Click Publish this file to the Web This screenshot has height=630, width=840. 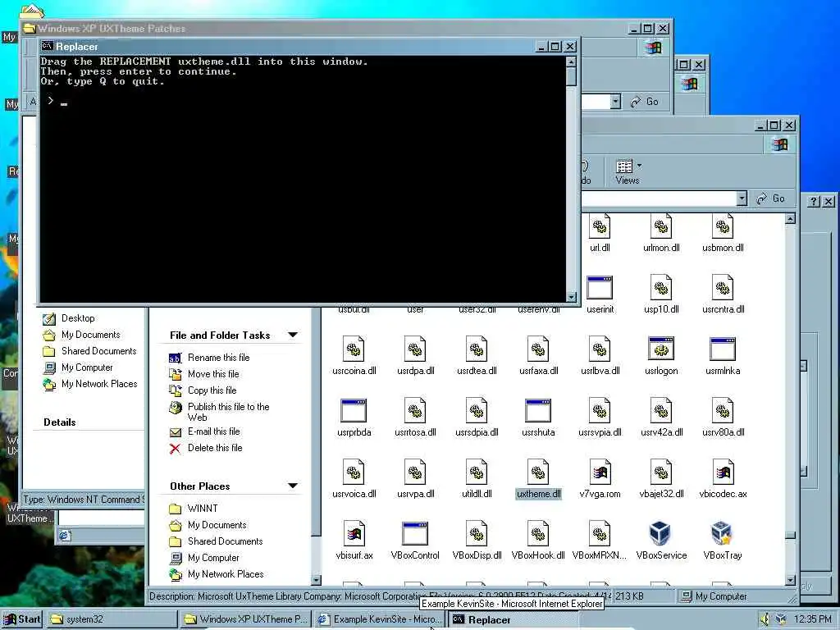click(228, 412)
